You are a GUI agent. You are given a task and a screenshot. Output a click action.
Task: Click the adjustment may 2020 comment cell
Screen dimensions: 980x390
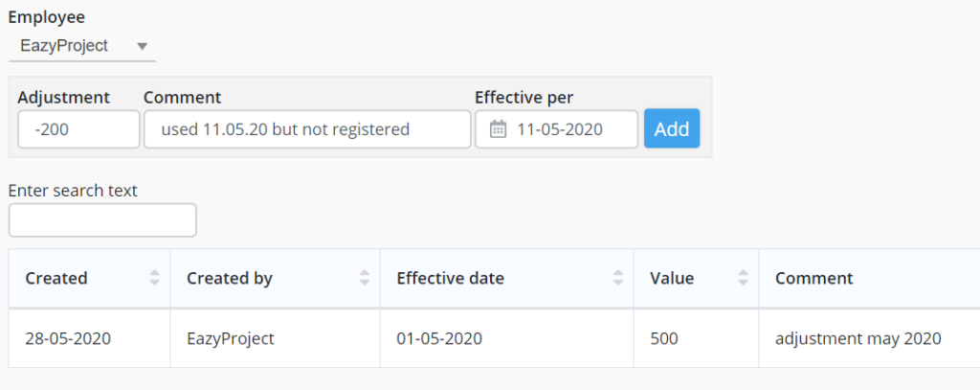tap(869, 338)
